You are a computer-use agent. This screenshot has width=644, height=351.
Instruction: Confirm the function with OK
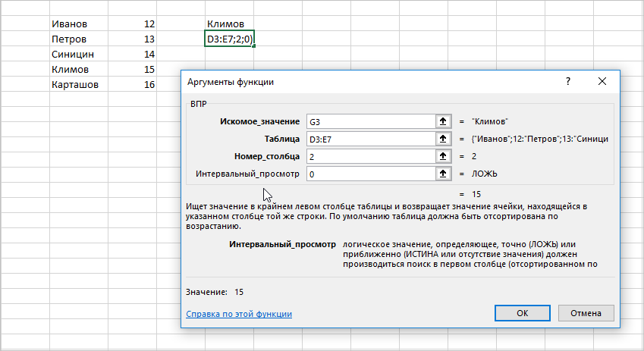pos(522,313)
